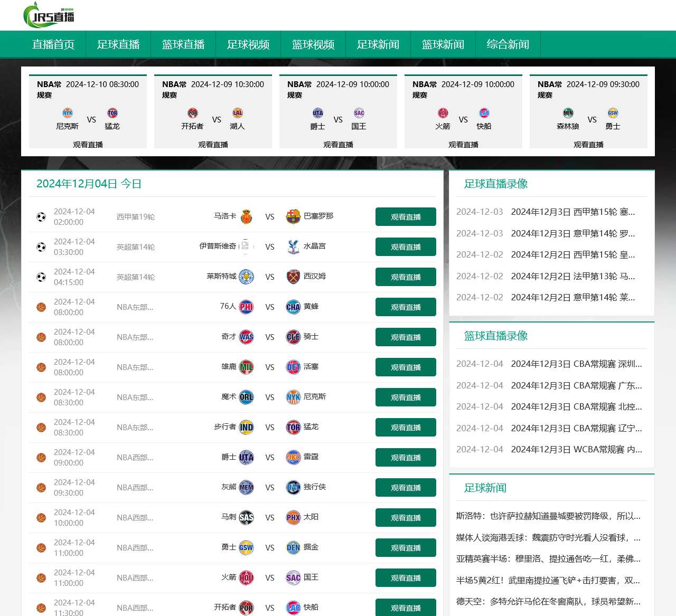Click the GSW logo in 勇士 vs 掘金 row
The height and width of the screenshot is (616, 676).
point(246,547)
